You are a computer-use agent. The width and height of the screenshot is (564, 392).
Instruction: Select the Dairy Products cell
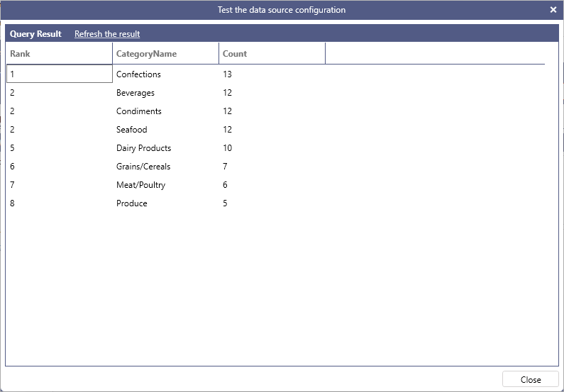click(165, 148)
